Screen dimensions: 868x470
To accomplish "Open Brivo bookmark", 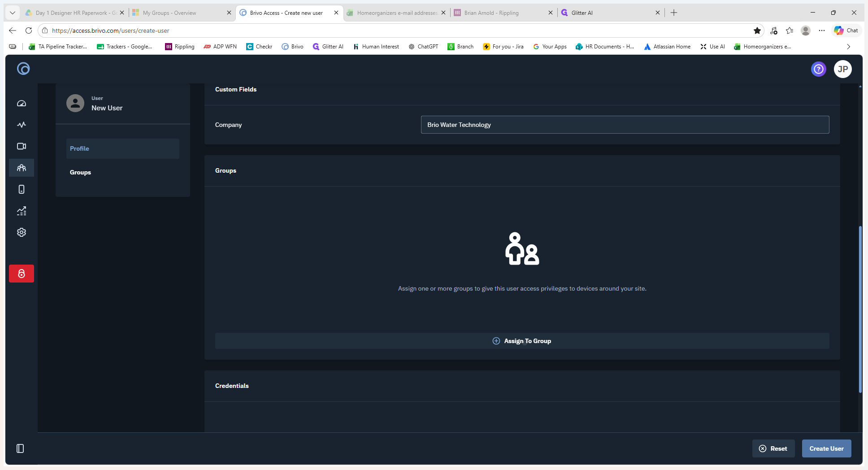I will pyautogui.click(x=292, y=47).
